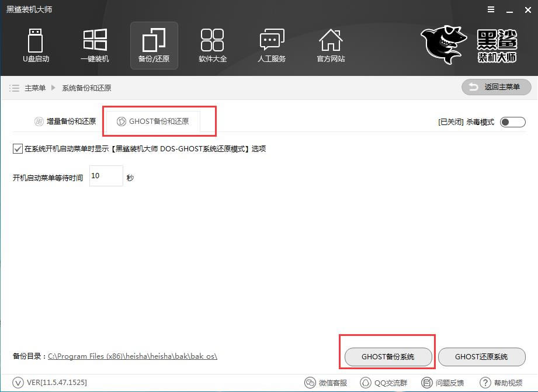
Task: Click the 开机启动菜单等待时间 label
Action: coord(48,178)
